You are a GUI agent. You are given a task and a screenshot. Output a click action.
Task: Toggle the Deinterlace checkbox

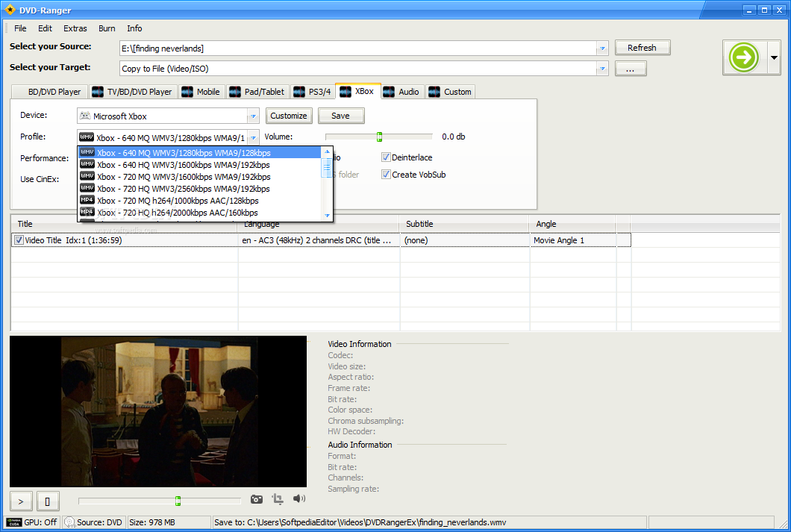pos(386,157)
